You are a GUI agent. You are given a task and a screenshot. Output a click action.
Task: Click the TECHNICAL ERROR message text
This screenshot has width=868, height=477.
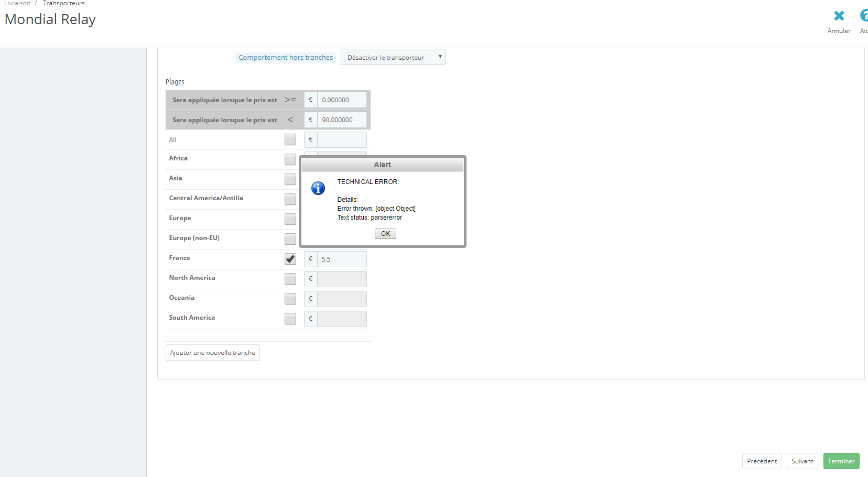pyautogui.click(x=368, y=182)
